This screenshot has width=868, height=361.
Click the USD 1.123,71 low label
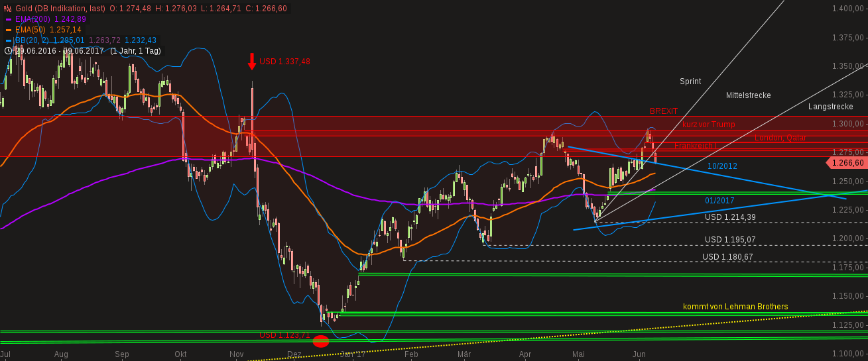pos(284,335)
